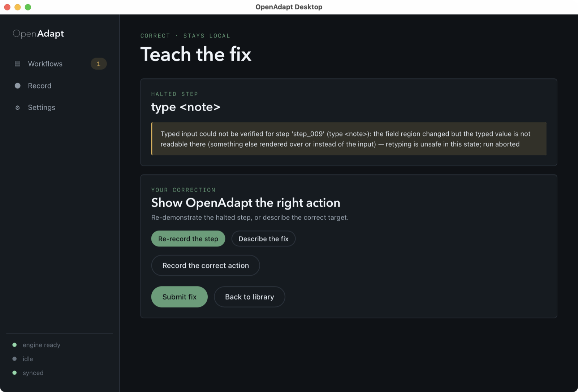
Task: Click the 'type <note>' step title
Action: pos(186,107)
